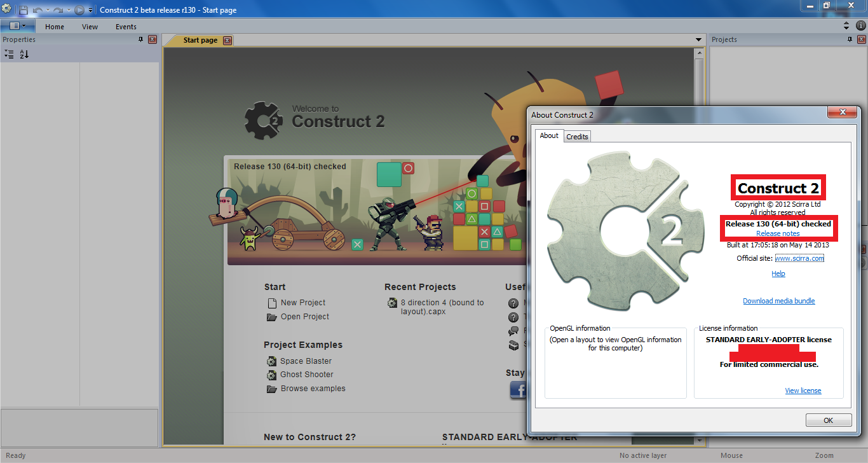Click the New Project document icon
This screenshot has width=868, height=463.
coord(272,303)
